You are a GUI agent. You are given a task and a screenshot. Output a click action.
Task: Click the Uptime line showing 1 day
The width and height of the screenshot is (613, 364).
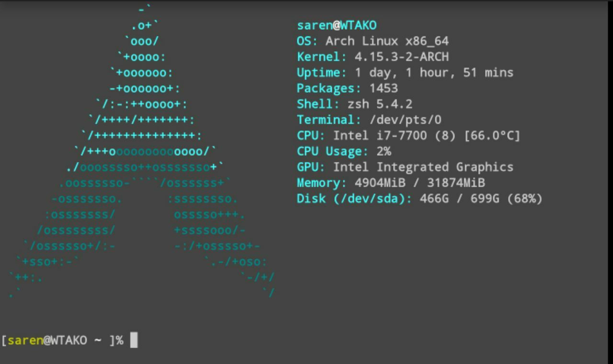click(405, 73)
